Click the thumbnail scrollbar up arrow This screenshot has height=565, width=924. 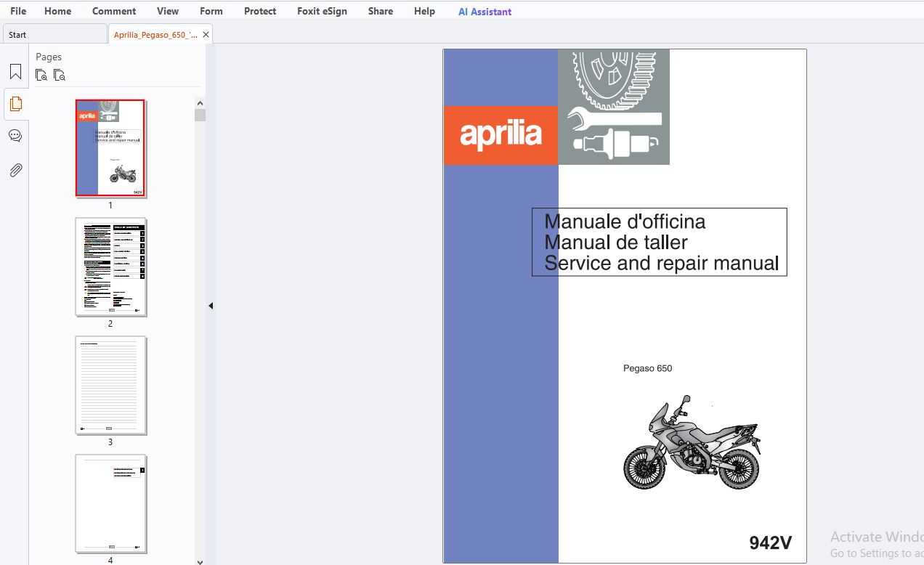tap(200, 102)
